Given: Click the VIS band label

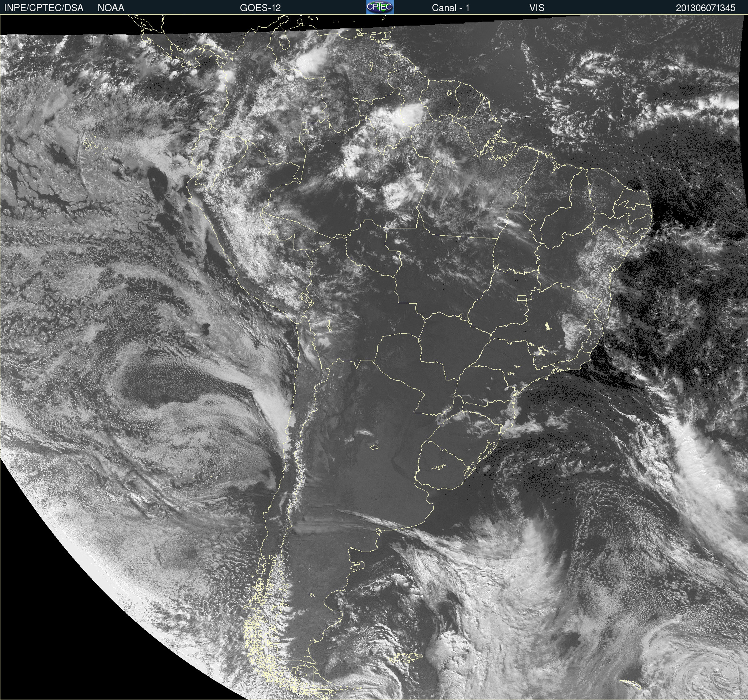Looking at the screenshot, I should point(537,8).
